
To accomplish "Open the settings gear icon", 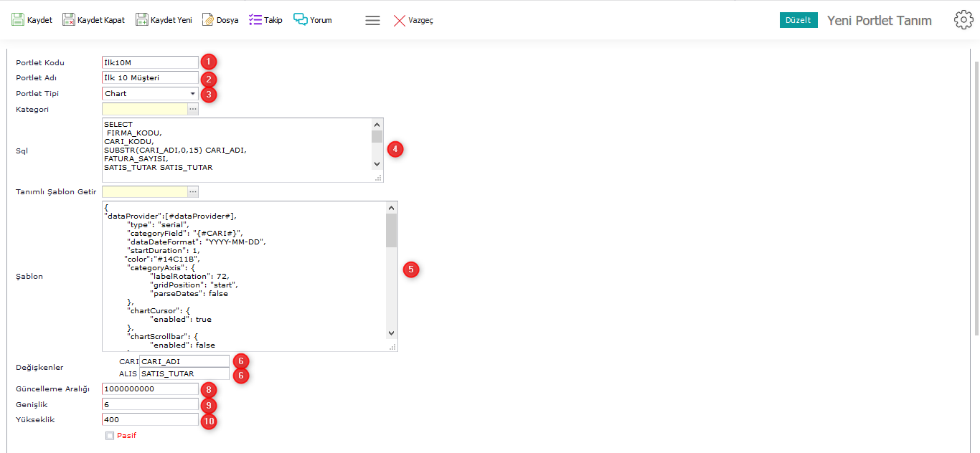I will click(x=963, y=20).
